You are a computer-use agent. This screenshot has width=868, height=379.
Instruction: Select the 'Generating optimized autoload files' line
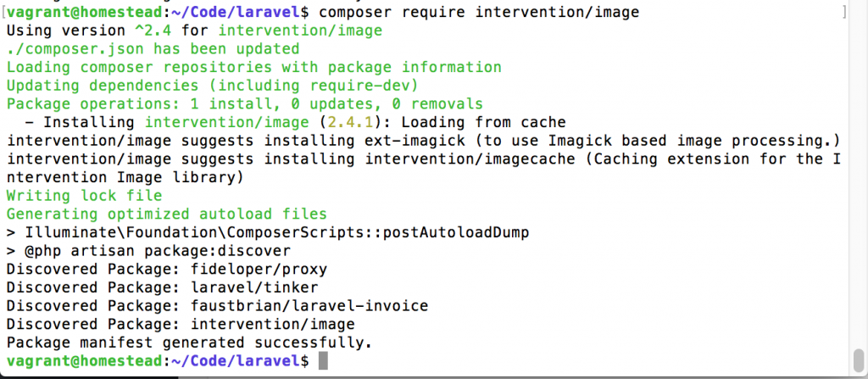pos(166,214)
